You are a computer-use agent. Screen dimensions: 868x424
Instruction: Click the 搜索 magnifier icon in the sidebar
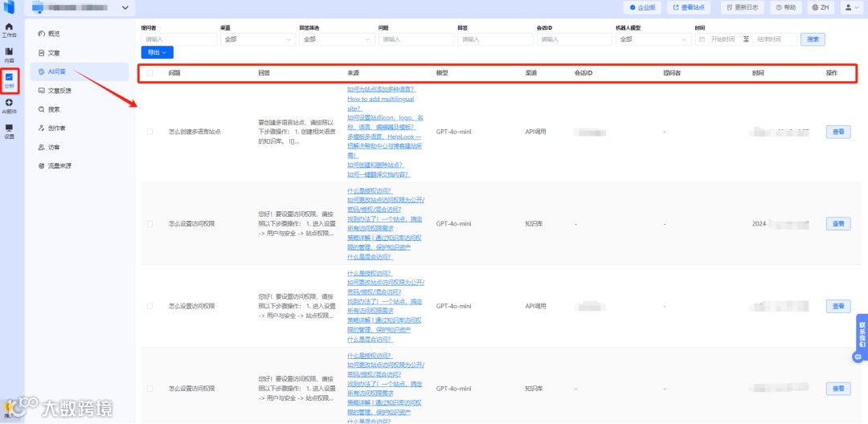41,109
